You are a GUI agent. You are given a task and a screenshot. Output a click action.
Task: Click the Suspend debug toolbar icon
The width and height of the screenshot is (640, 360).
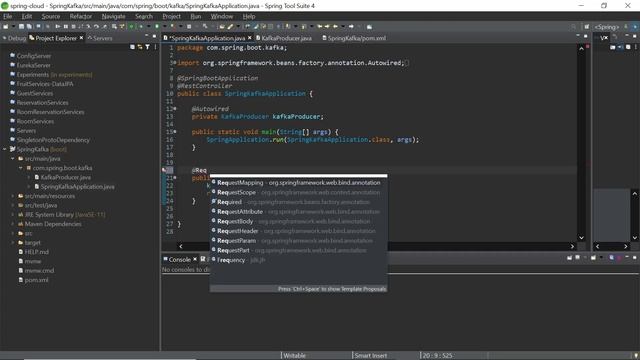(x=66, y=27)
